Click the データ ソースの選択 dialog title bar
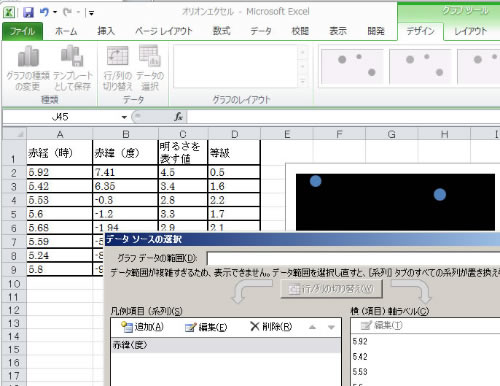 (x=302, y=239)
